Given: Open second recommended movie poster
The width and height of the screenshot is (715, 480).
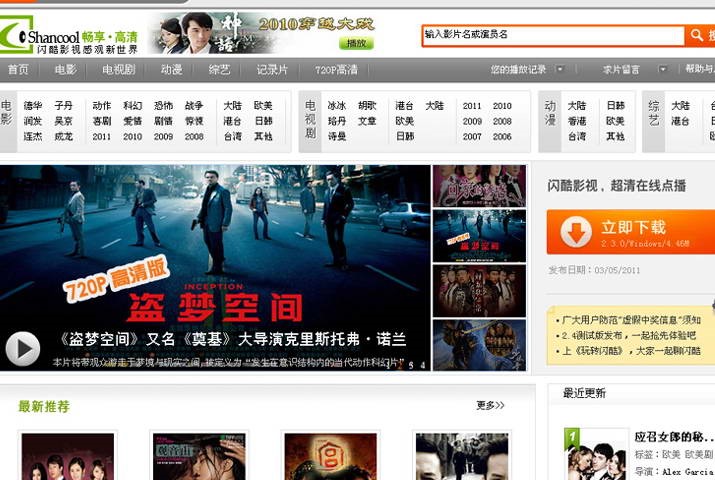Looking at the screenshot, I should tap(199, 456).
